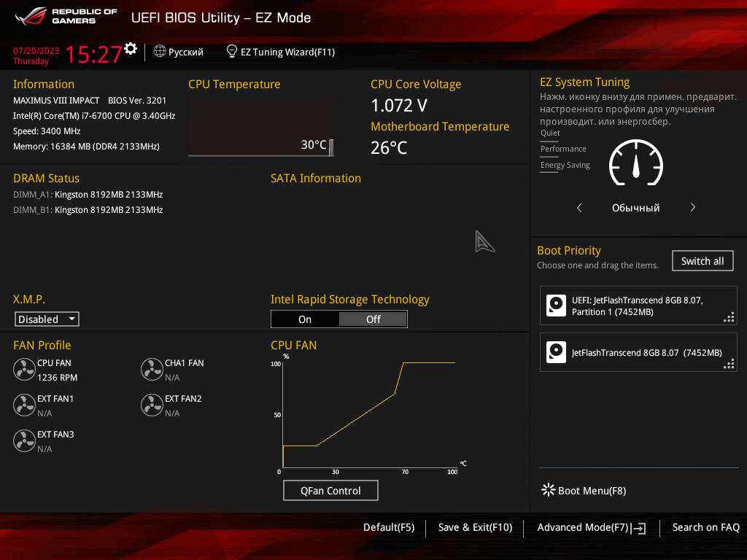The height and width of the screenshot is (560, 747).
Task: Select the JetFlashTranscend 8GB 8.07 (7452MB) boot entry
Action: pos(638,352)
